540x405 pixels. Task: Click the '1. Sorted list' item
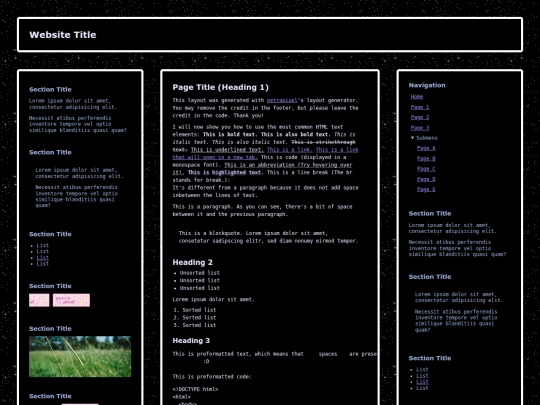(x=195, y=310)
